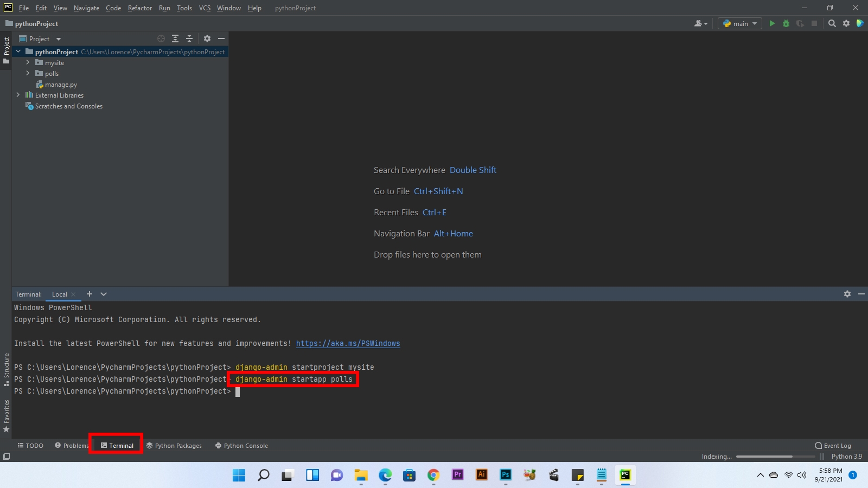This screenshot has height=488, width=868.
Task: Expand the polls folder
Action: [28, 73]
